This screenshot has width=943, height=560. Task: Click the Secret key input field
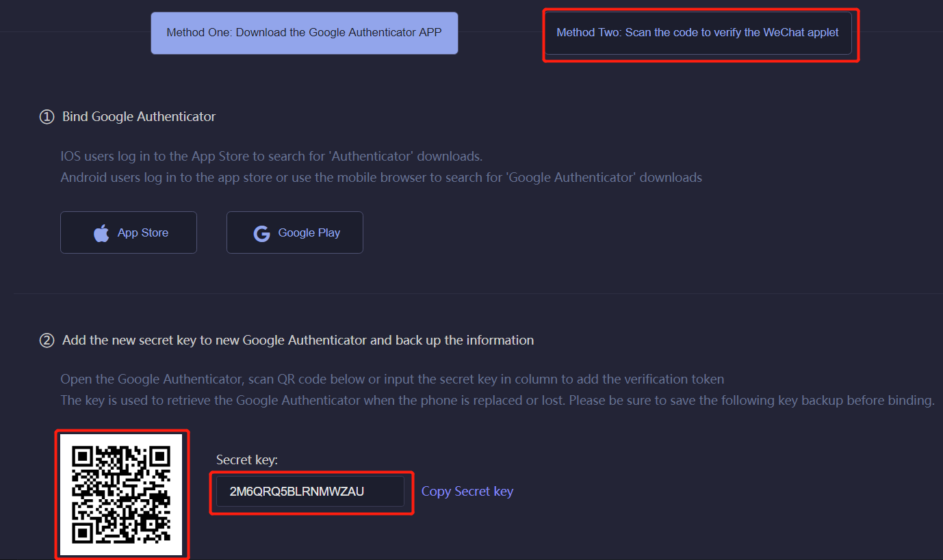pyautogui.click(x=310, y=492)
